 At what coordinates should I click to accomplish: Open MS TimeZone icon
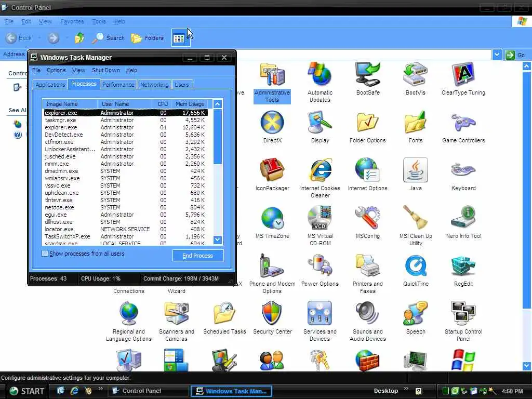[272, 222]
